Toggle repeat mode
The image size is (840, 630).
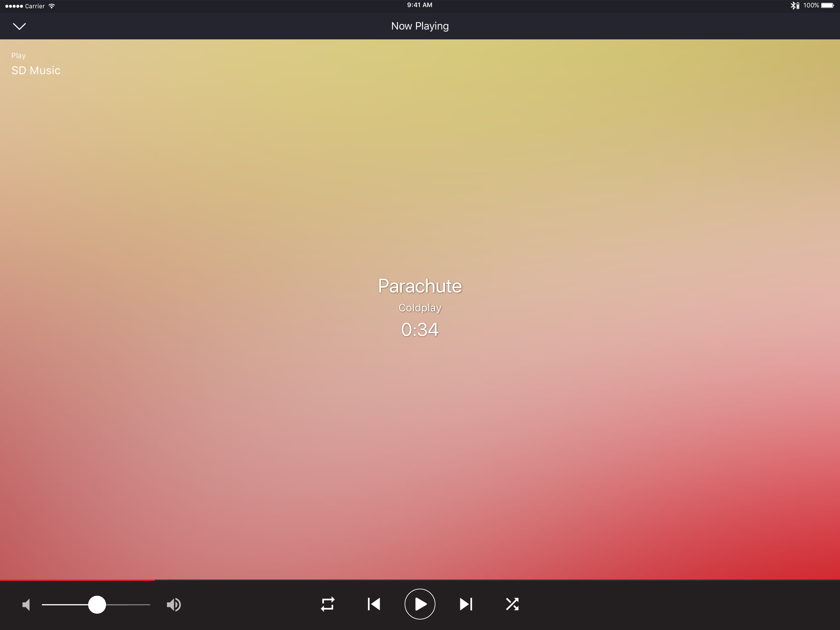(328, 604)
